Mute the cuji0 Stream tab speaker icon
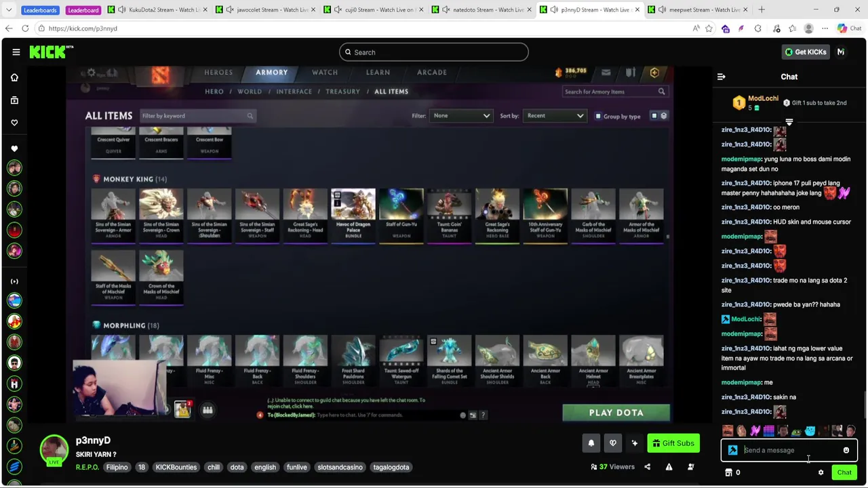Viewport: 868px width, 488px height. 338,9
